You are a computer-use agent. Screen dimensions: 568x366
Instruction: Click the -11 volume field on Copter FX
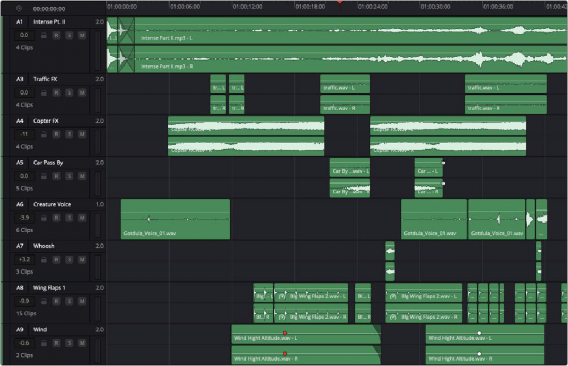click(24, 134)
